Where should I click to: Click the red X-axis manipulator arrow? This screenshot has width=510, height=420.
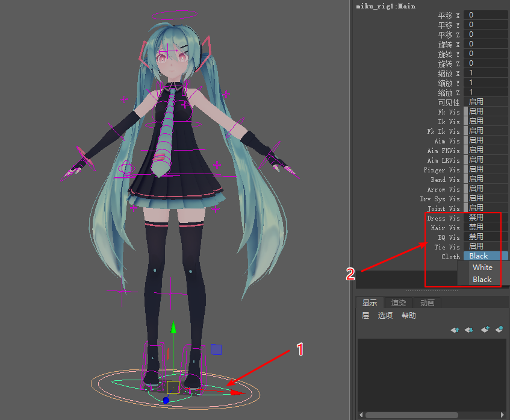pyautogui.click(x=238, y=393)
